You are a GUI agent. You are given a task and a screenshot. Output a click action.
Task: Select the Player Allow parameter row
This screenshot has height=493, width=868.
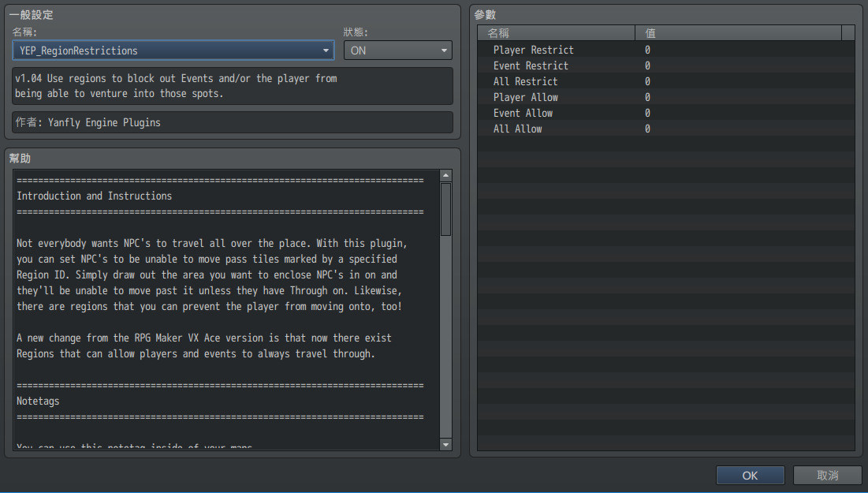pyautogui.click(x=525, y=97)
